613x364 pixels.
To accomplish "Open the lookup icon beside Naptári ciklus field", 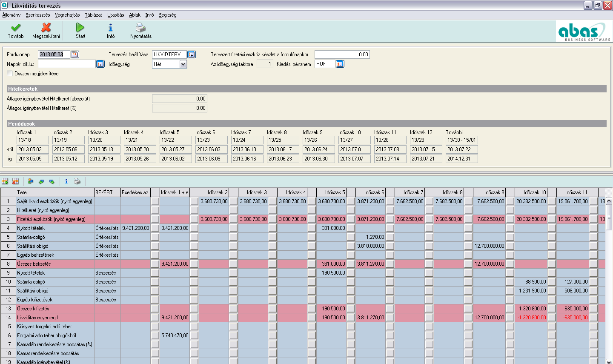I will 100,64.
